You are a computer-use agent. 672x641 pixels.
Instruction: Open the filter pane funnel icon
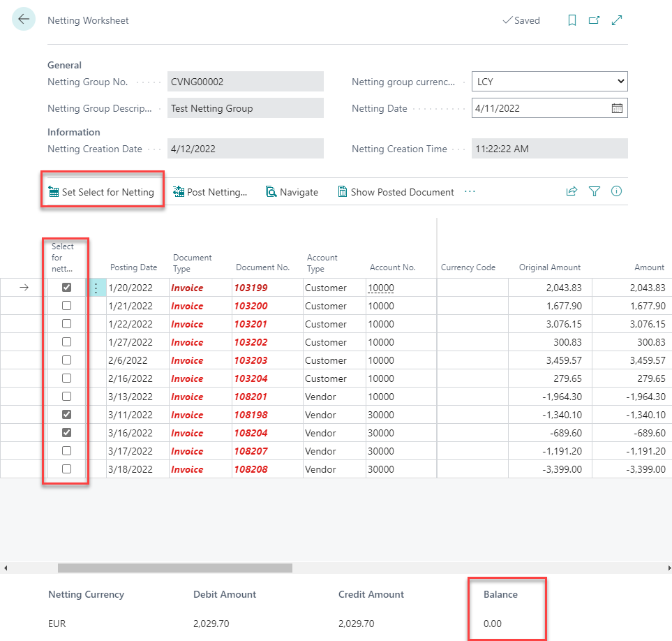[x=594, y=191]
